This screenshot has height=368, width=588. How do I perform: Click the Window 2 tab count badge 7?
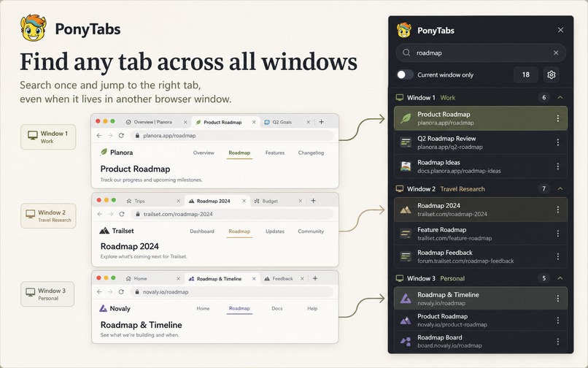point(543,188)
